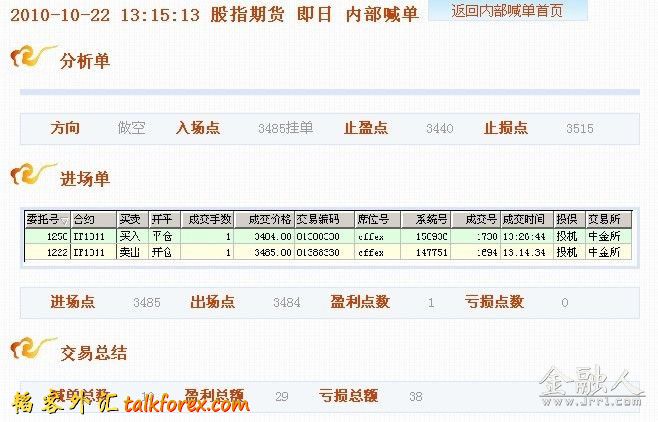Click the 交易总结 section heading

[93, 353]
